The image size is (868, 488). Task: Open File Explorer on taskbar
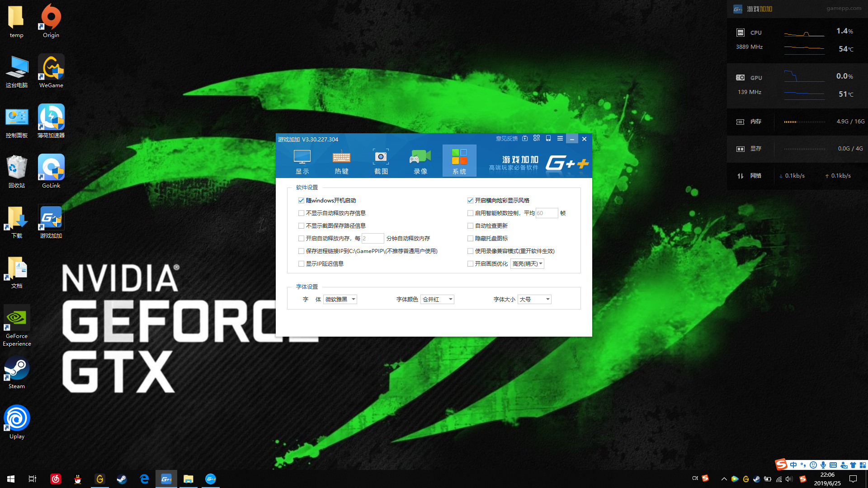(x=189, y=479)
